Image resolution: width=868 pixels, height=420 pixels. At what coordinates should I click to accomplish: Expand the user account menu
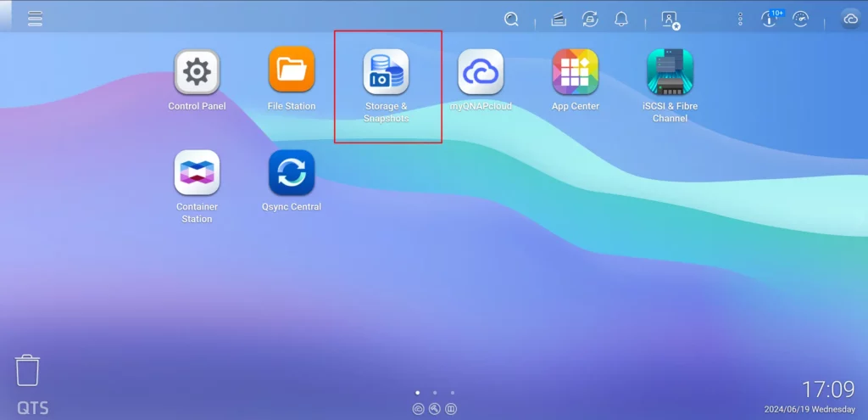click(670, 20)
